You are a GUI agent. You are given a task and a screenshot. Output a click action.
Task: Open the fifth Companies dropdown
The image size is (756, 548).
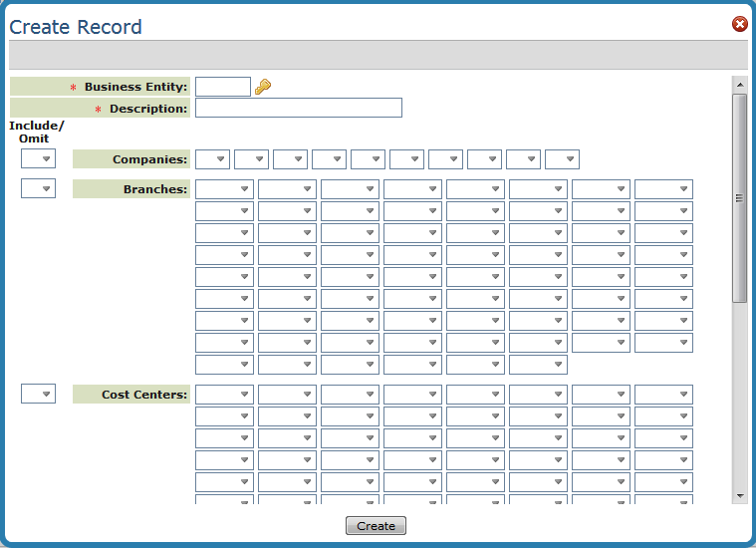(x=368, y=159)
